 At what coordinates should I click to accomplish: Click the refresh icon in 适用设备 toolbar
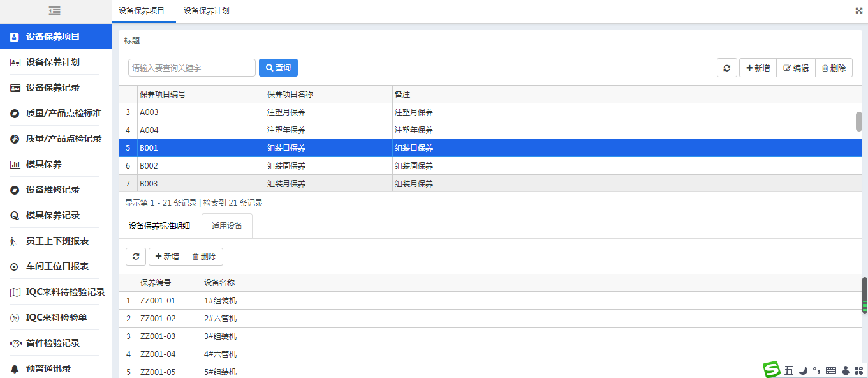click(136, 257)
